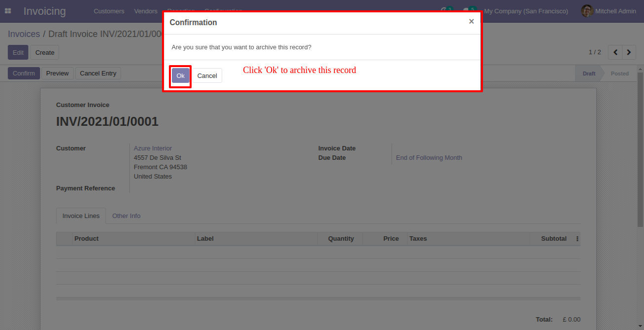Screen dimensions: 644x330
Task: Click Ok to archive the record
Action: (180, 75)
